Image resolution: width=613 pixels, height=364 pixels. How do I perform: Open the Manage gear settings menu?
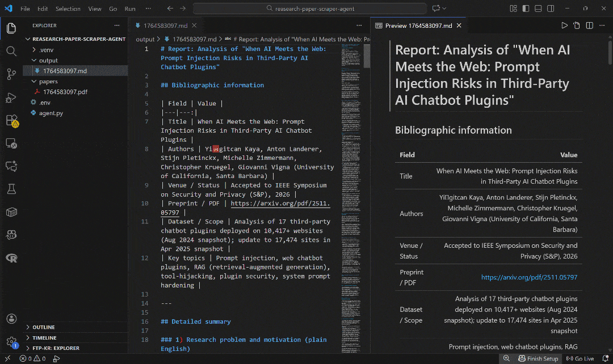(11, 342)
